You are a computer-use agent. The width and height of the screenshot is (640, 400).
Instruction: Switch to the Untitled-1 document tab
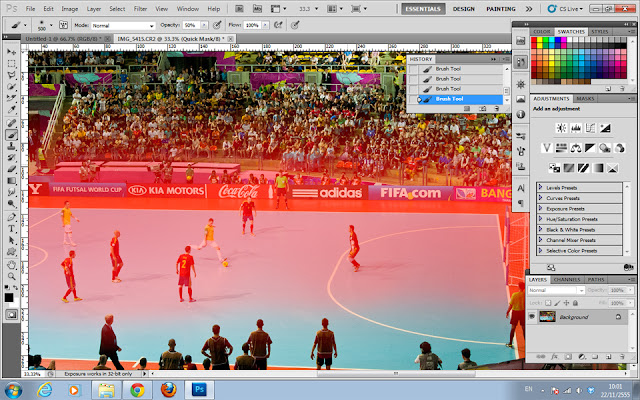62,39
